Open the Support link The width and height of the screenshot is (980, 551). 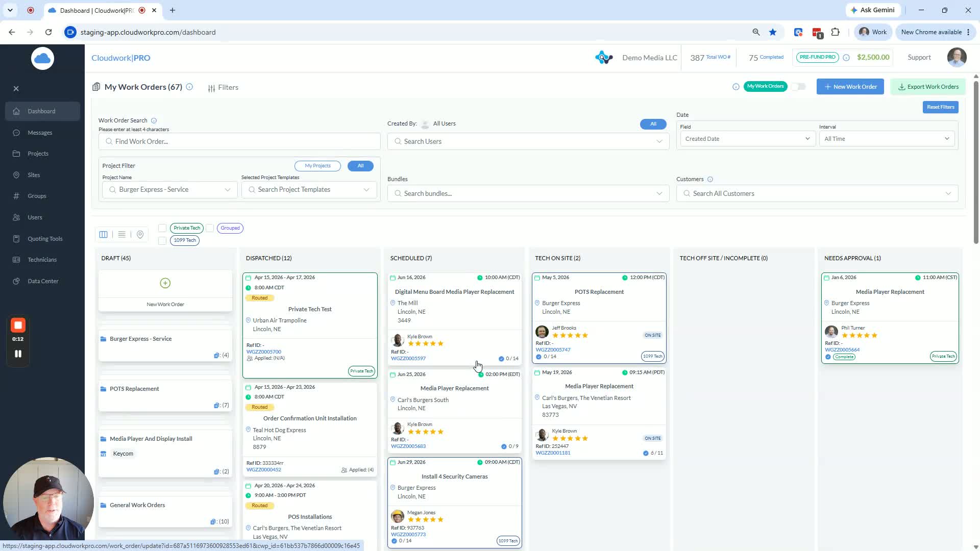click(x=919, y=58)
